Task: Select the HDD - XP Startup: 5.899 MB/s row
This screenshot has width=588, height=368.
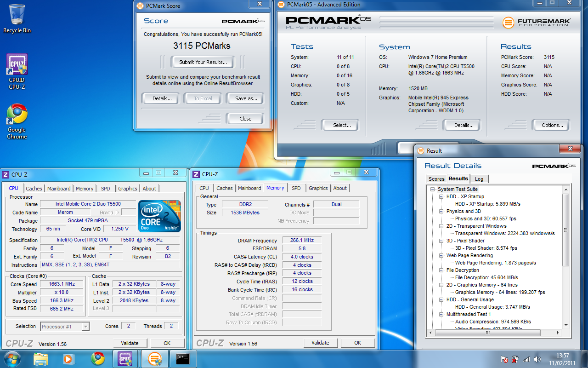Action: (488, 204)
